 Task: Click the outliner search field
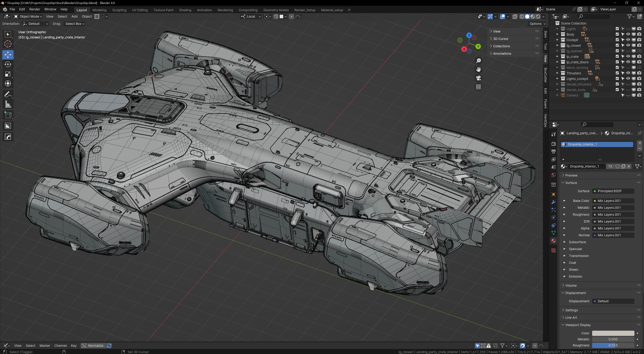[594, 16]
